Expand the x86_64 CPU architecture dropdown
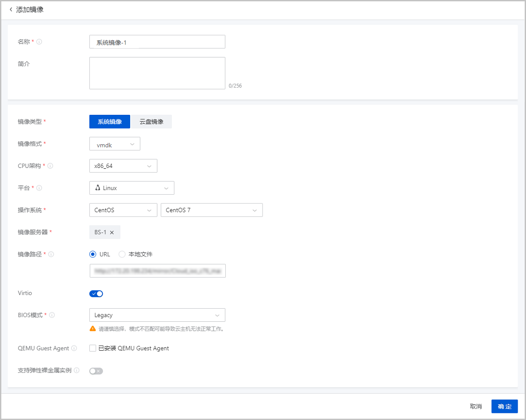This screenshot has height=420, width=526. (123, 166)
